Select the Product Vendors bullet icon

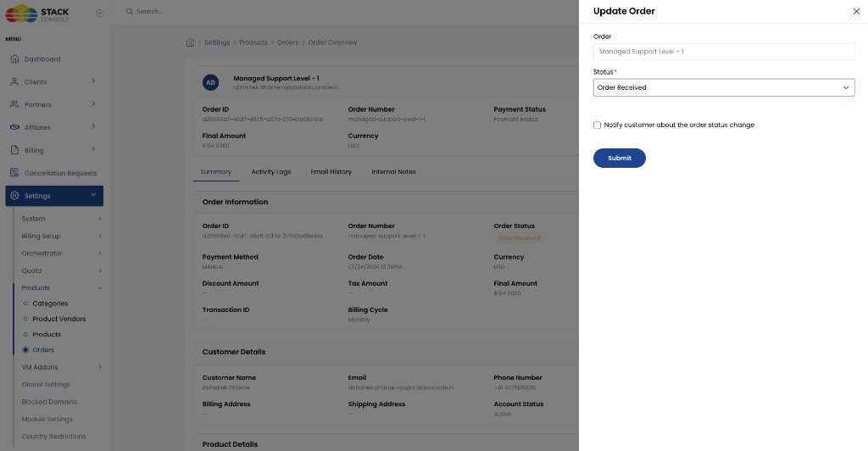[x=25, y=319]
